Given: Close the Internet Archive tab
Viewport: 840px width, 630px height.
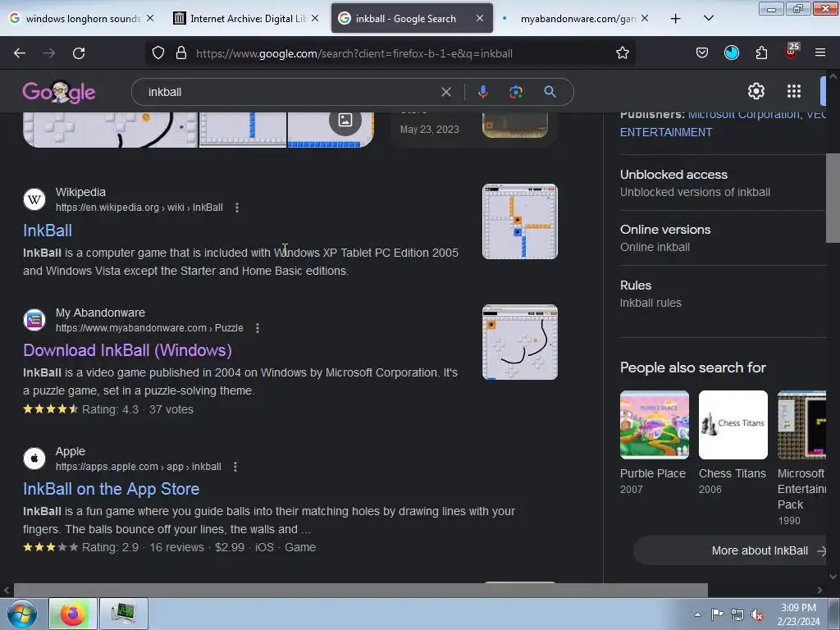Looking at the screenshot, I should 315,19.
